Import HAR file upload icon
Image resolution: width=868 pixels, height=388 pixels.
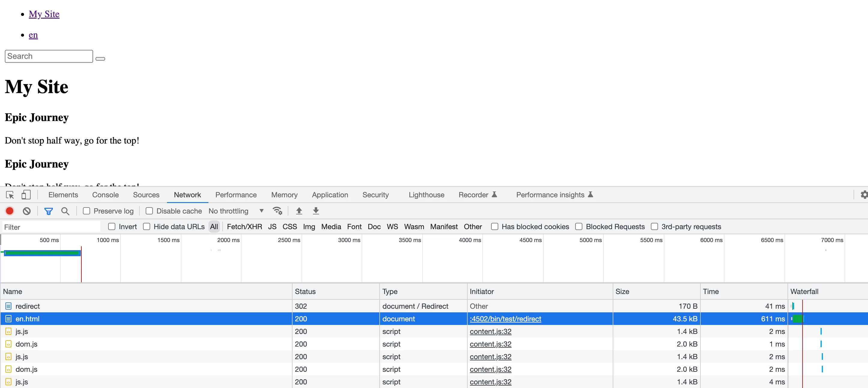pyautogui.click(x=299, y=211)
